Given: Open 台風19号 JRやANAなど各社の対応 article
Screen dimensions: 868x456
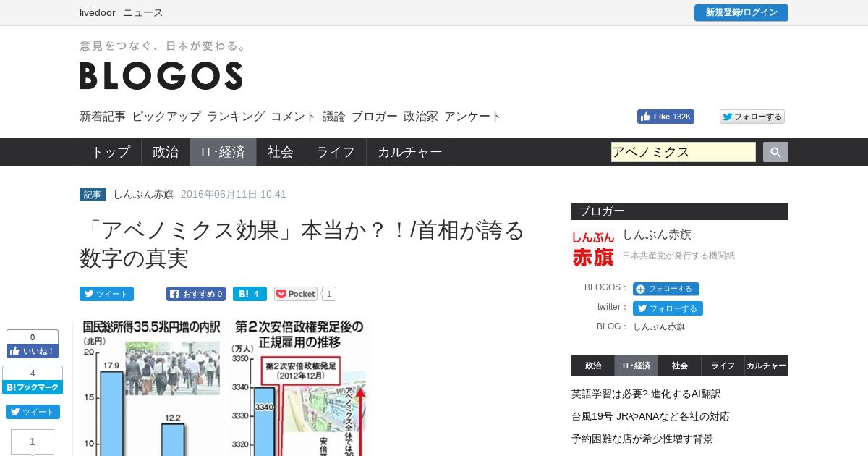Looking at the screenshot, I should (x=650, y=416).
